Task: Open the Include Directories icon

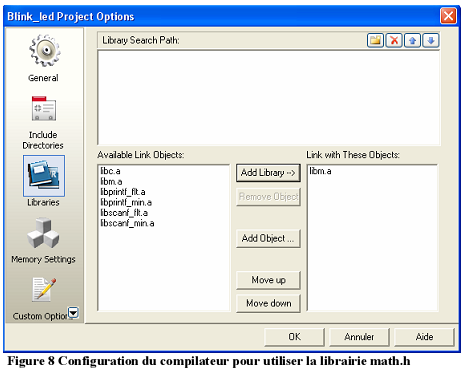Action: point(44,109)
